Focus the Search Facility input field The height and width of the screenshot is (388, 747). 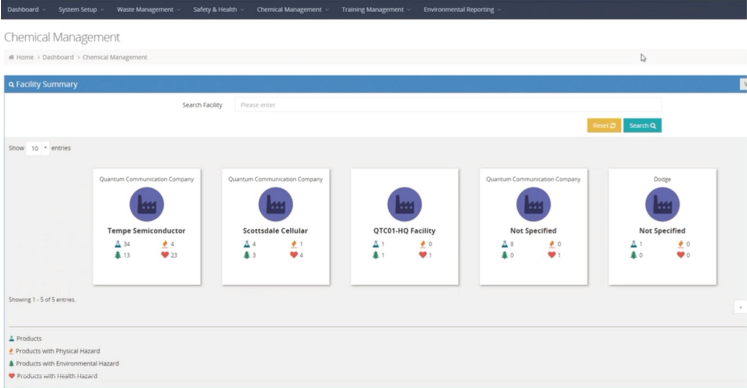448,105
